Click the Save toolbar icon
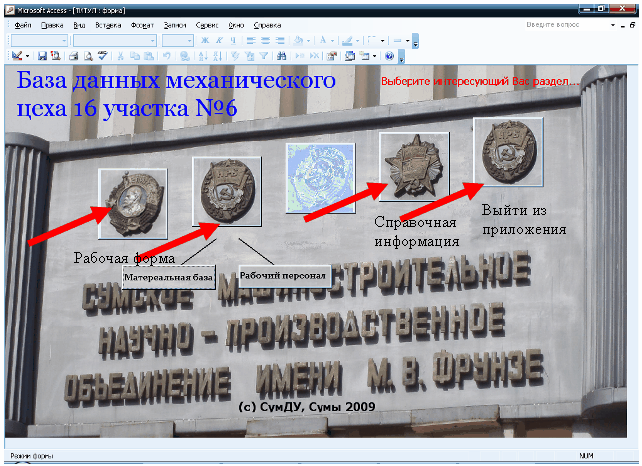 pyautogui.click(x=42, y=56)
